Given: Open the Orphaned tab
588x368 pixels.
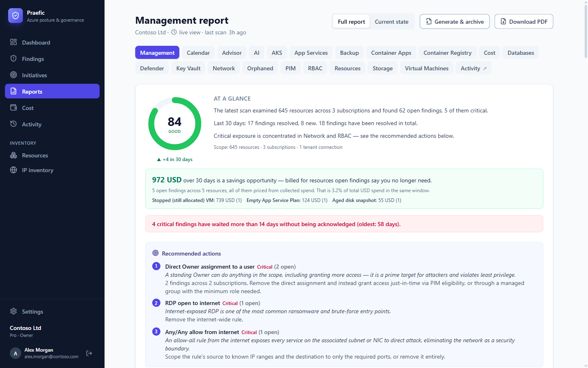Looking at the screenshot, I should 260,68.
